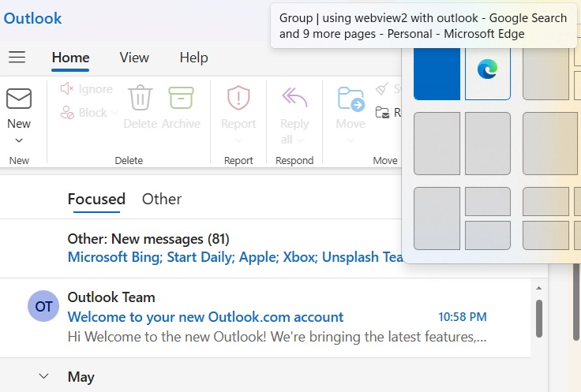The image size is (581, 392).
Task: Click the Report shield icon
Action: [238, 98]
